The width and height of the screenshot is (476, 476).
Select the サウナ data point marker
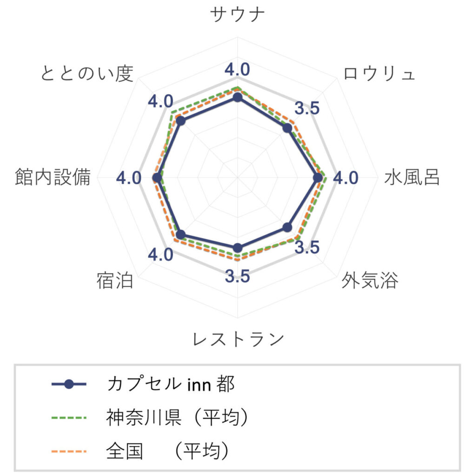pos(238,98)
